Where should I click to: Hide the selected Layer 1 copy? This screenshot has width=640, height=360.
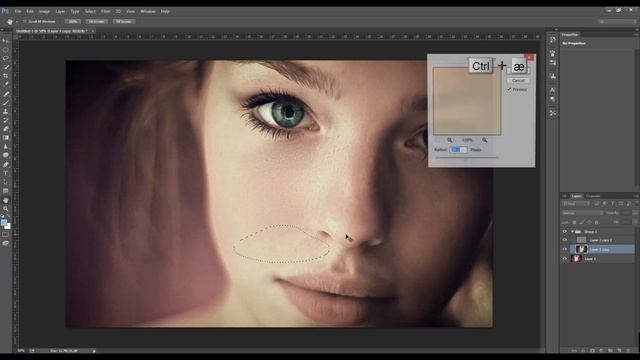pyautogui.click(x=564, y=249)
